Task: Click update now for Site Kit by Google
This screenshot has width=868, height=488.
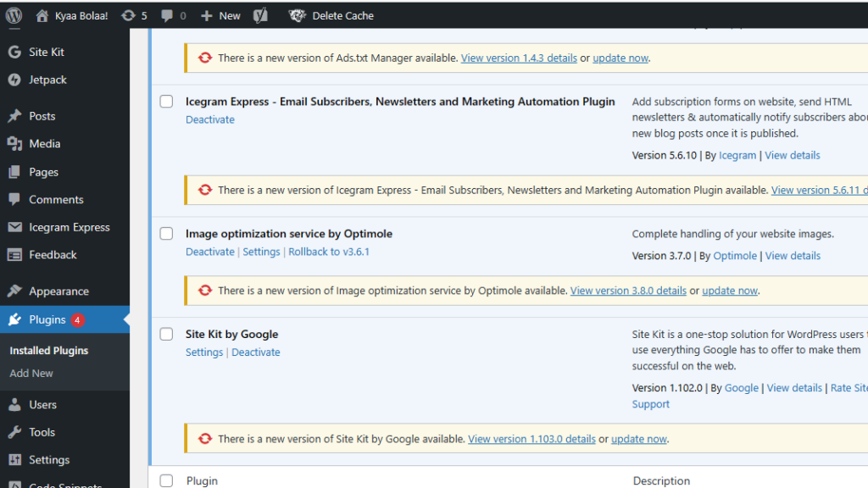Action: pyautogui.click(x=639, y=439)
